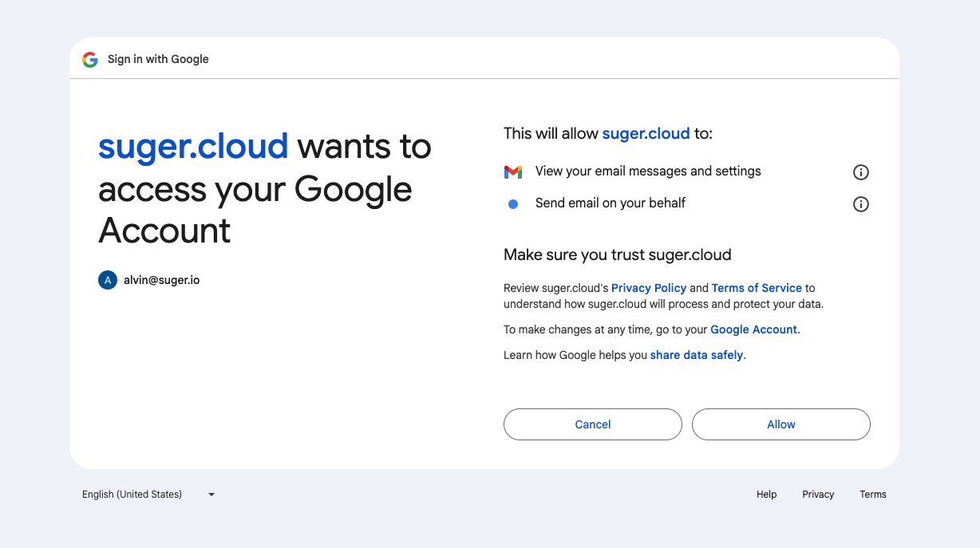Click the dropdown arrow beside English (United States)
Screen dimensions: 980x548
(x=211, y=494)
